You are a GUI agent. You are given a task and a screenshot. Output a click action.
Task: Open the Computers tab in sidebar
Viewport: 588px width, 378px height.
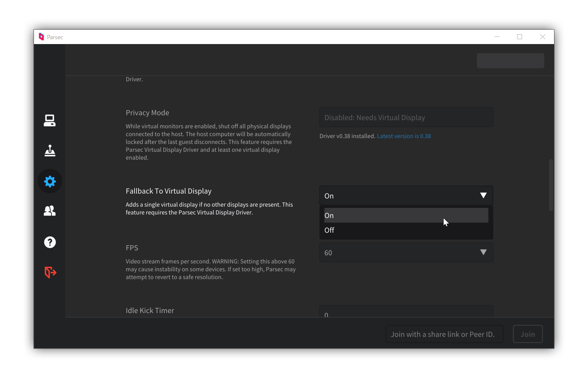pyautogui.click(x=50, y=120)
